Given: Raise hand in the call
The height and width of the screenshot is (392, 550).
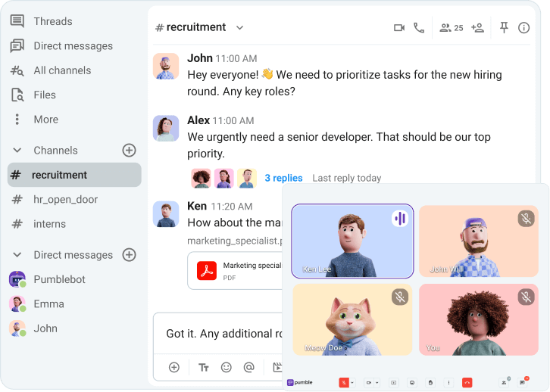Looking at the screenshot, I should pos(430,383).
